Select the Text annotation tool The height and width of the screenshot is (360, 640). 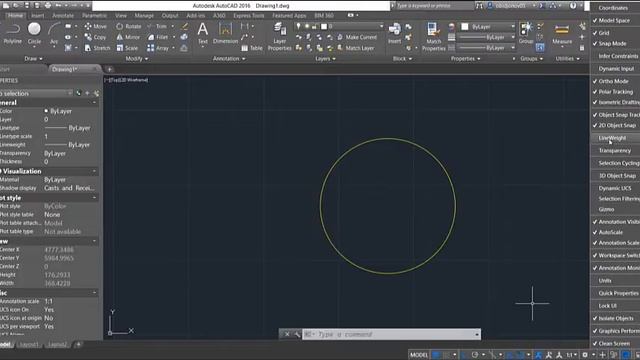pos(202,33)
